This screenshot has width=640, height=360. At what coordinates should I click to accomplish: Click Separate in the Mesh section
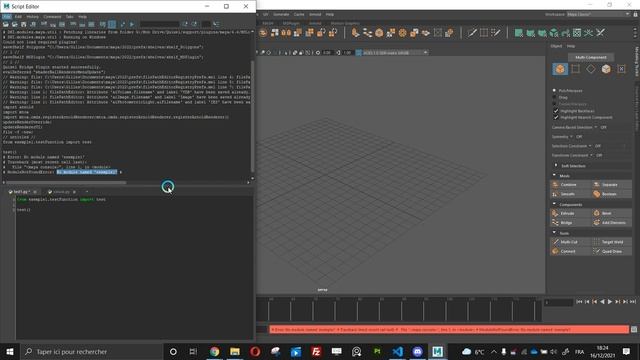[611, 184]
